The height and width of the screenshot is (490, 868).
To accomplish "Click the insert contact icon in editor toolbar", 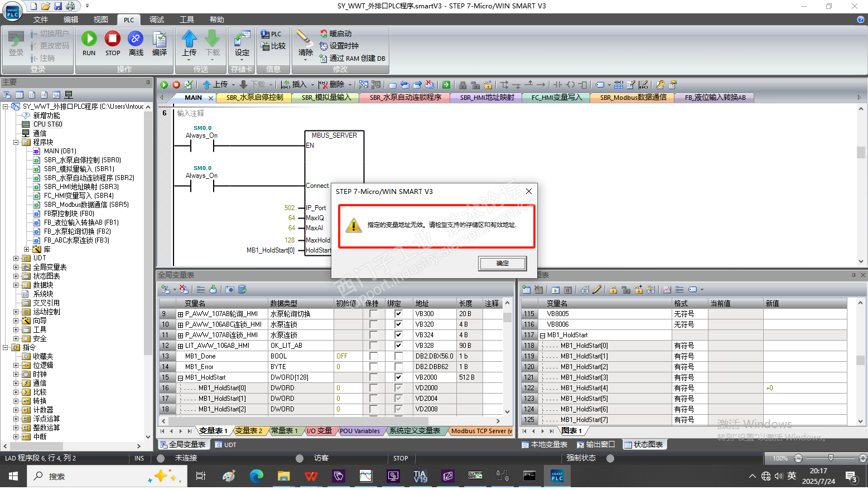I will pos(557,85).
